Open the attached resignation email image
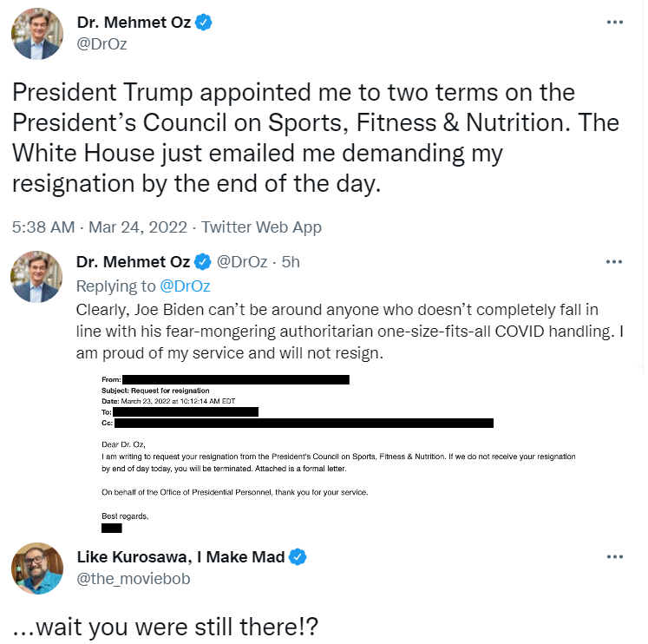Screen dimensions: 648x644 tap(338, 451)
